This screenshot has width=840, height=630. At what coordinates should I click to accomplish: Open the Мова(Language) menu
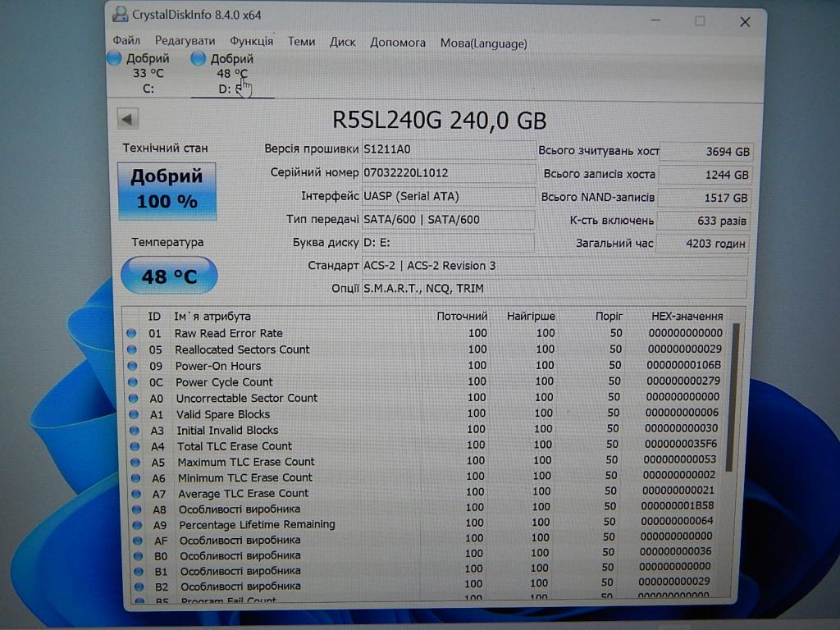click(x=483, y=43)
